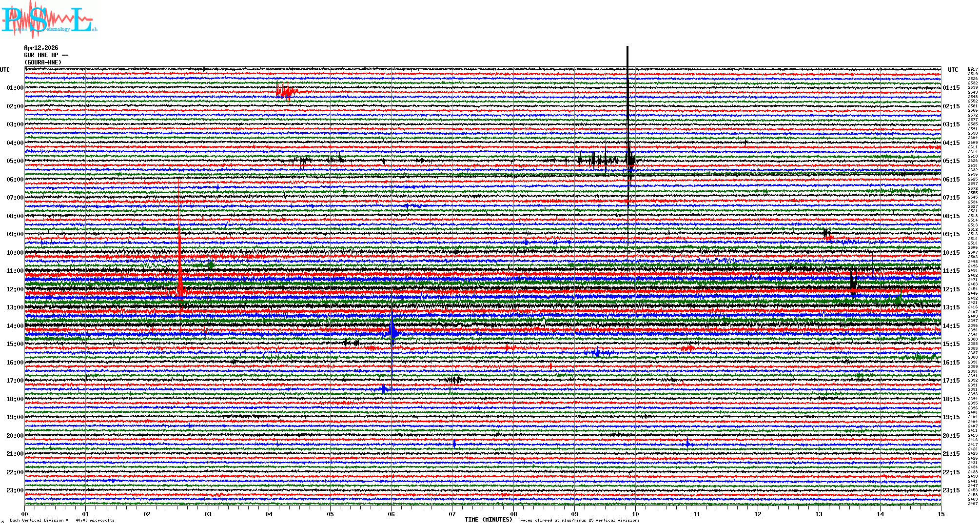Click the right UTC axis header
Screen dimensions: 980x527
click(953, 70)
